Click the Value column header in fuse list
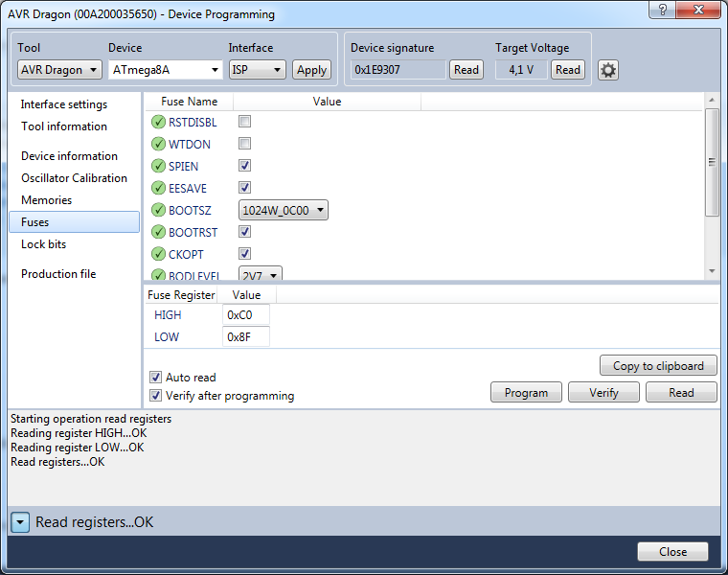Viewport: 728px width, 575px height. click(x=327, y=102)
